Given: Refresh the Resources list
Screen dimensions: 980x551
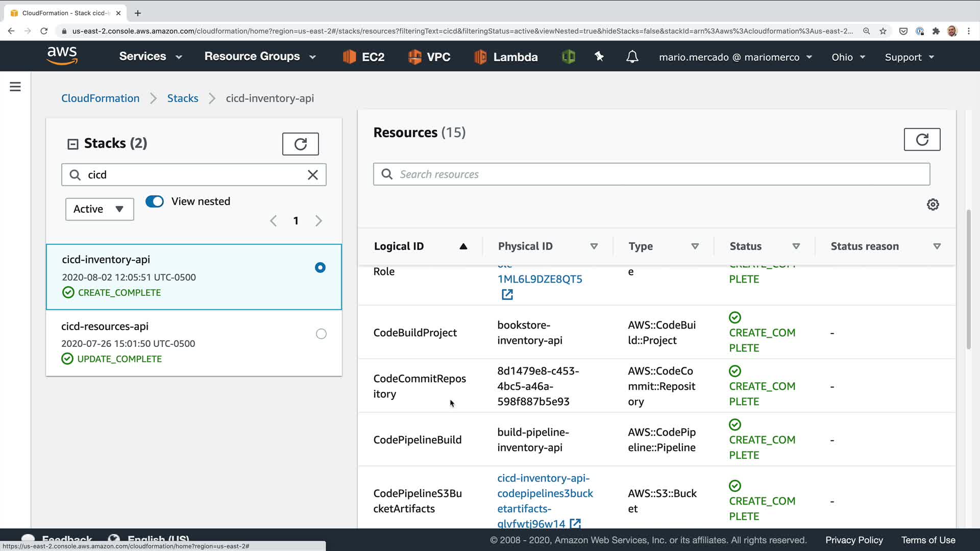Looking at the screenshot, I should click(922, 139).
